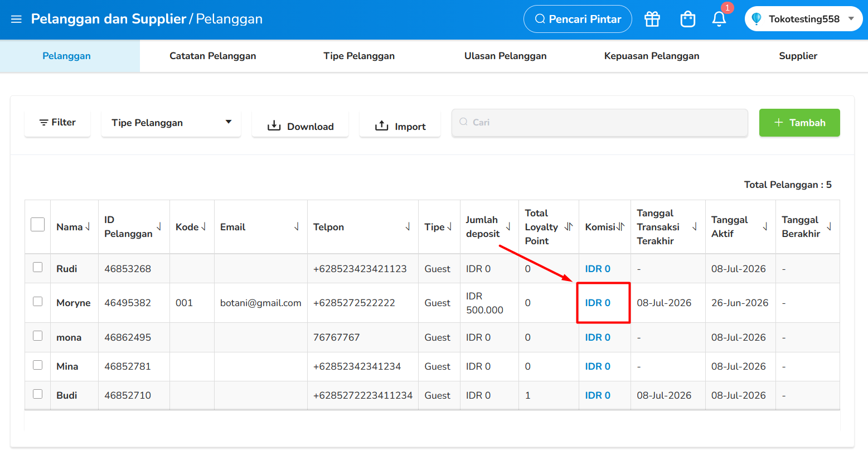Open Mina's IDR 0 commission link
Image resolution: width=868 pixels, height=455 pixels.
click(x=598, y=366)
